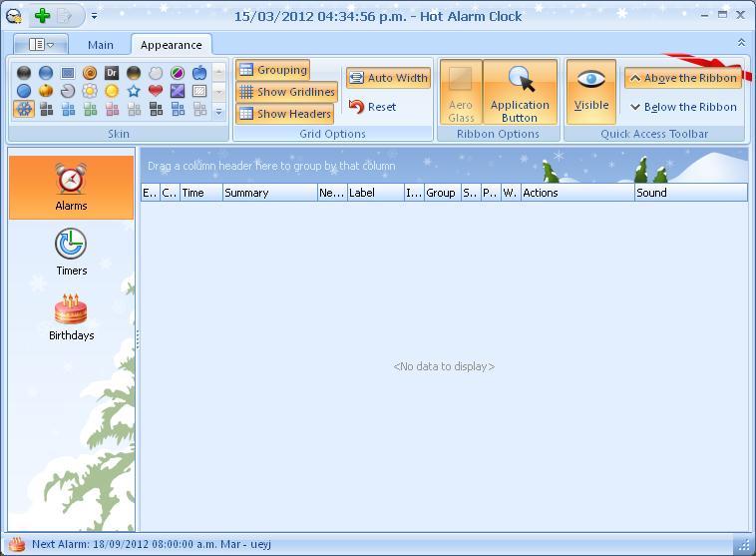Click the cake icon in status bar
Image resolution: width=756 pixels, height=556 pixels.
tap(17, 544)
